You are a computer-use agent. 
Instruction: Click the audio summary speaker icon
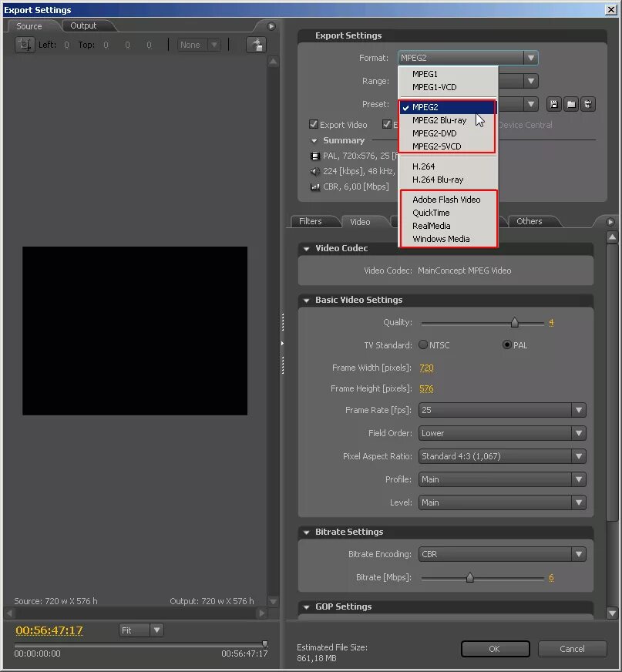315,171
